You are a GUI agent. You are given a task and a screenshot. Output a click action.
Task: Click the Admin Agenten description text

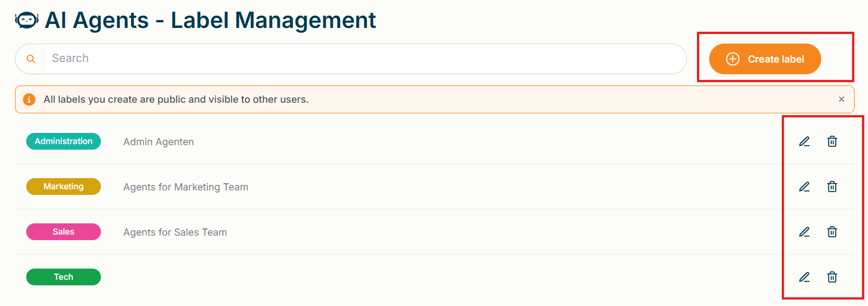(158, 142)
